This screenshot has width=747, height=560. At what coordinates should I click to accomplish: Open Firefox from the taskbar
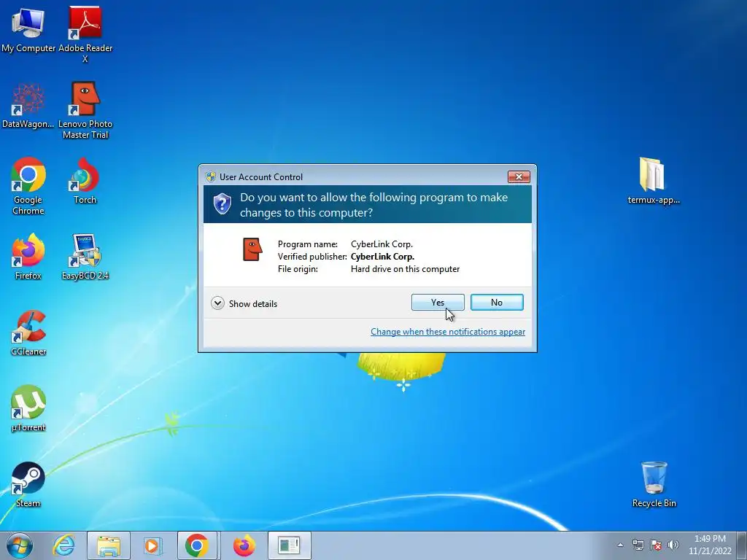point(244,545)
